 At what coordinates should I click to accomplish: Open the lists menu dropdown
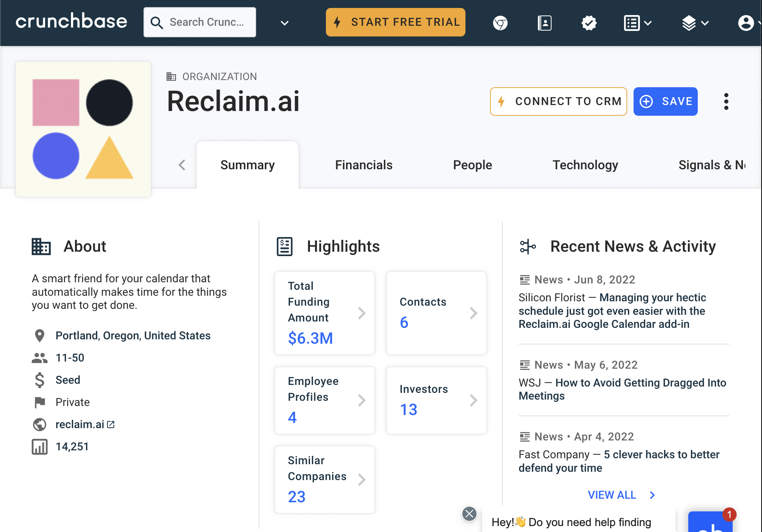638,23
